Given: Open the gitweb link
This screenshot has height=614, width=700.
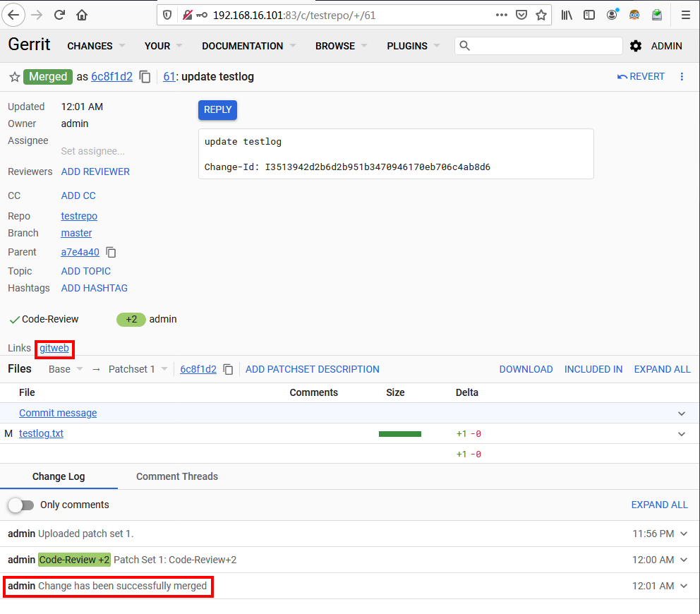Looking at the screenshot, I should 54,349.
